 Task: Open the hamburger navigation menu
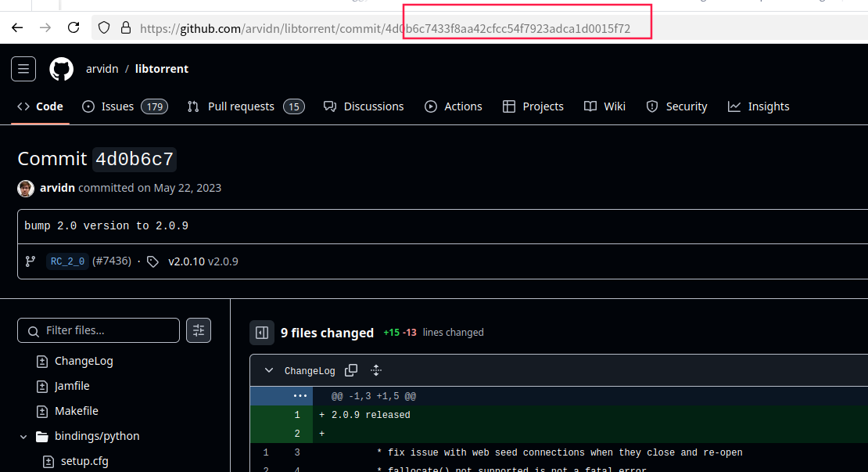click(23, 69)
